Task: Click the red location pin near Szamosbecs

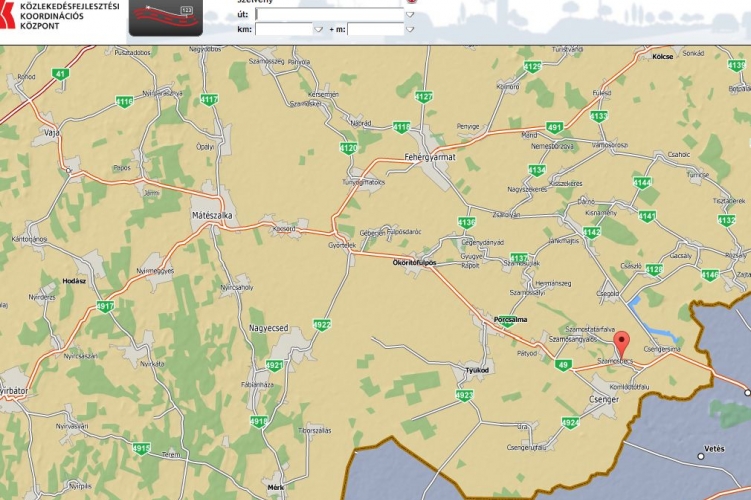Action: pos(622,344)
